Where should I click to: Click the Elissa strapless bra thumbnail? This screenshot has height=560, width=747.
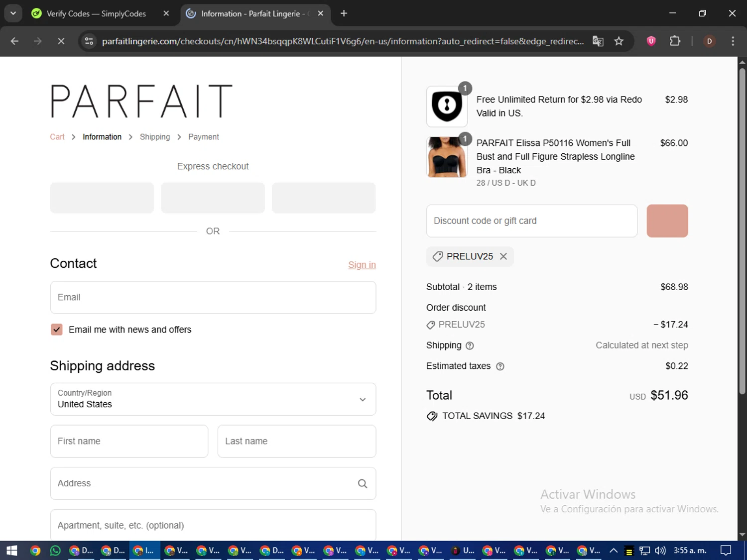click(447, 157)
